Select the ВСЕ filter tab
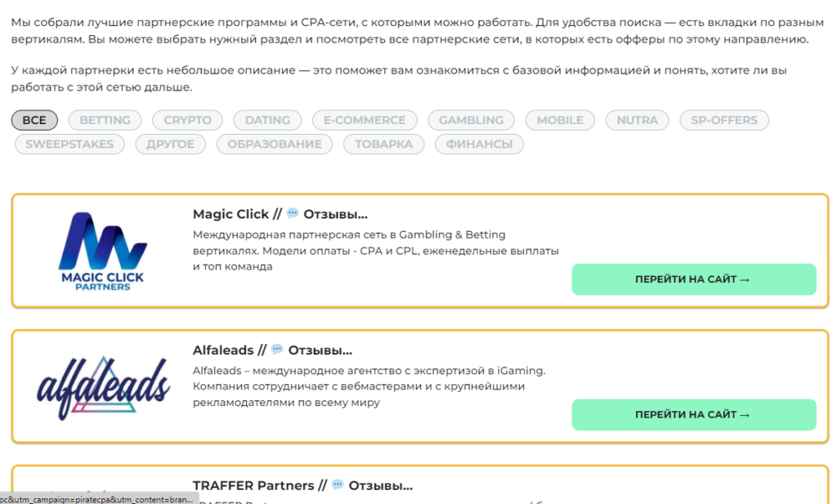The image size is (837, 504). tap(34, 120)
